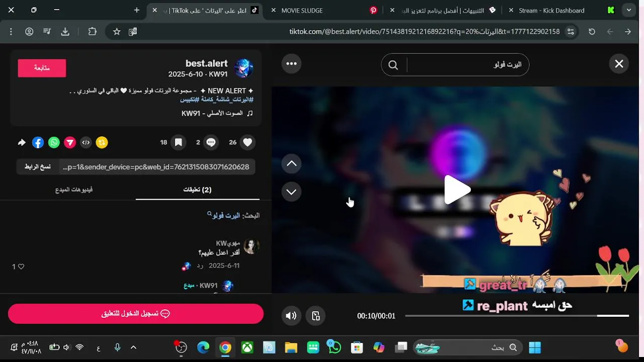The height and width of the screenshot is (362, 644).
Task: Open WhatsApp from the taskbar
Action: tap(335, 347)
